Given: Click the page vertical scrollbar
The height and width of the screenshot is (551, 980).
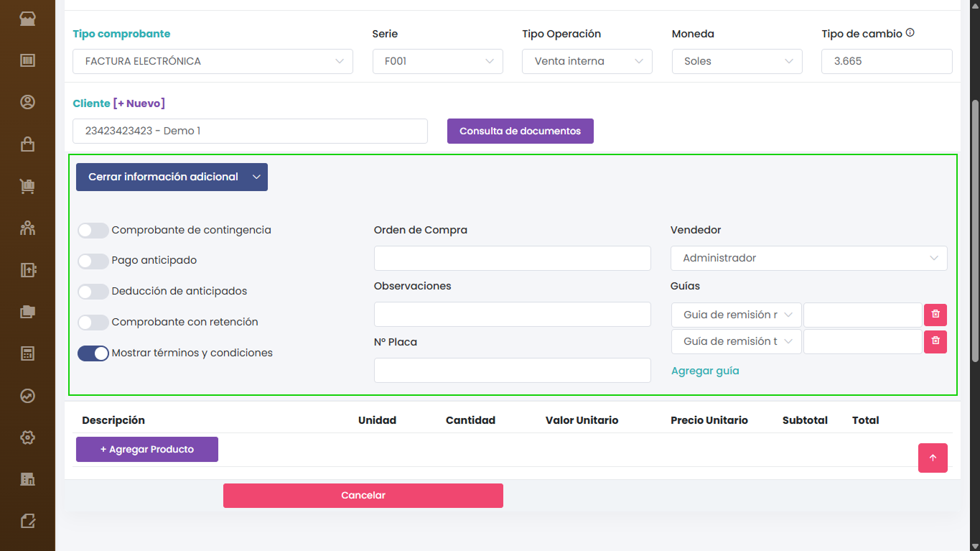Looking at the screenshot, I should point(975,230).
